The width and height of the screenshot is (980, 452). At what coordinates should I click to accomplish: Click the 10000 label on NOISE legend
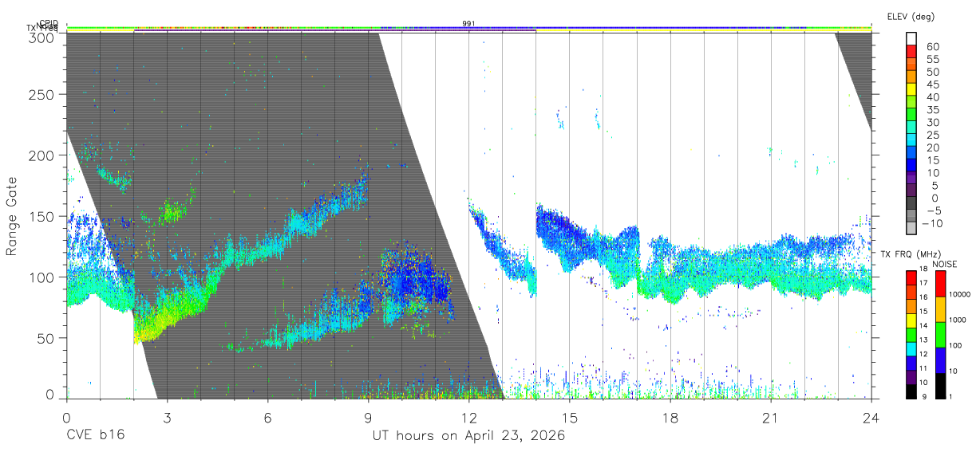[x=960, y=294]
